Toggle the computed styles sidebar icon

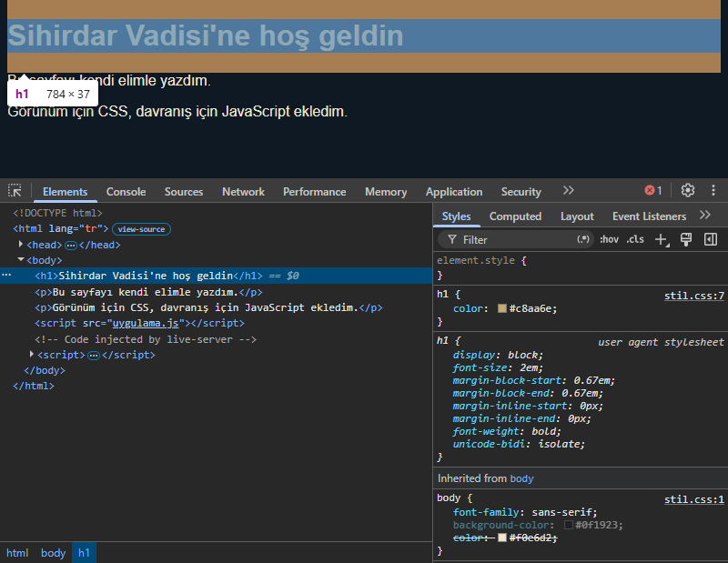click(711, 239)
